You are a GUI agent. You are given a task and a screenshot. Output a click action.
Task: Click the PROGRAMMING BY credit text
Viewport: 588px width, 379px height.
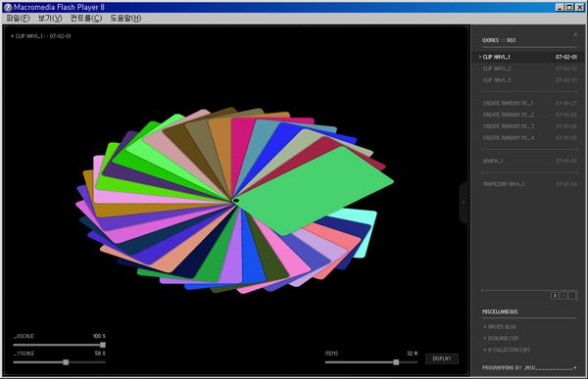[x=529, y=368]
